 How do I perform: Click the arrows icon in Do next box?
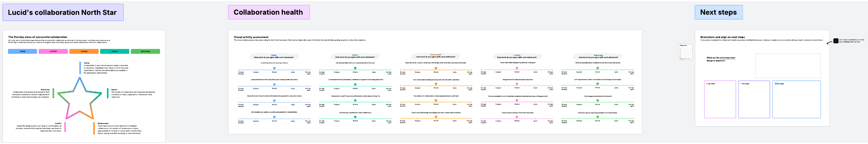click(x=741, y=84)
